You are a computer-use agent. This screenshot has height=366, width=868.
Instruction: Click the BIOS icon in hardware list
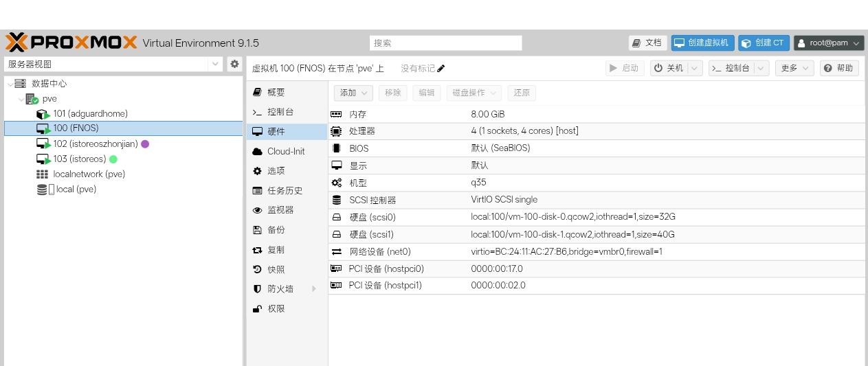pos(336,148)
